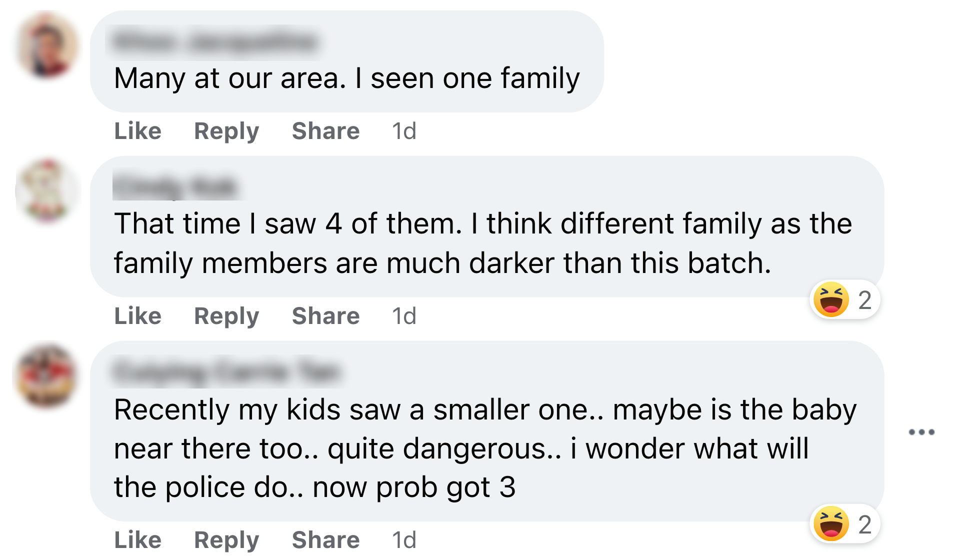The image size is (954, 560).
Task: Open the 1d timestamp of the third comment
Action: click(403, 540)
